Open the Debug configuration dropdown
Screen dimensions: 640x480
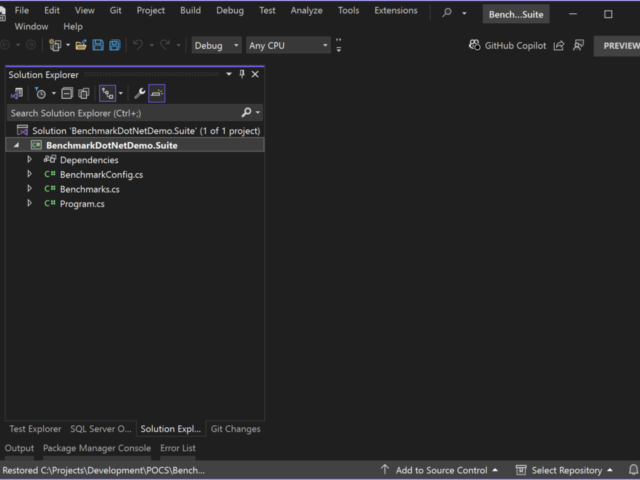click(216, 46)
